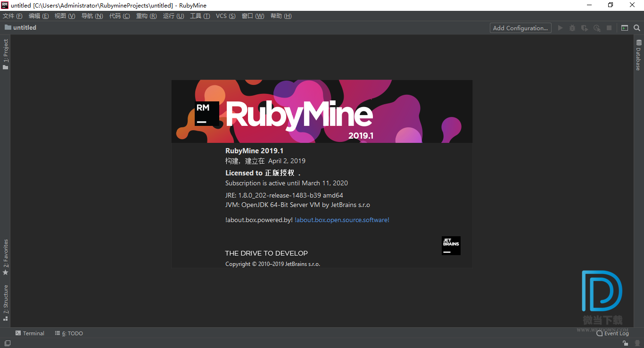Click Subscription is active until March 11, 2020
The height and width of the screenshot is (348, 644).
[287, 183]
